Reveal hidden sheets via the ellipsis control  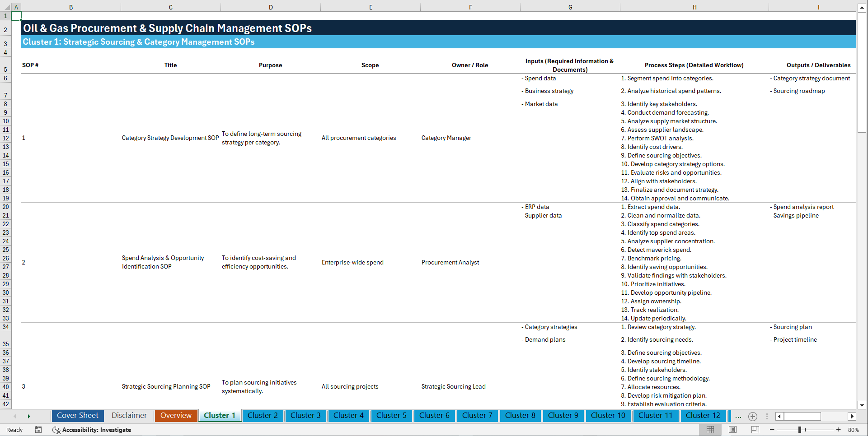click(x=738, y=417)
